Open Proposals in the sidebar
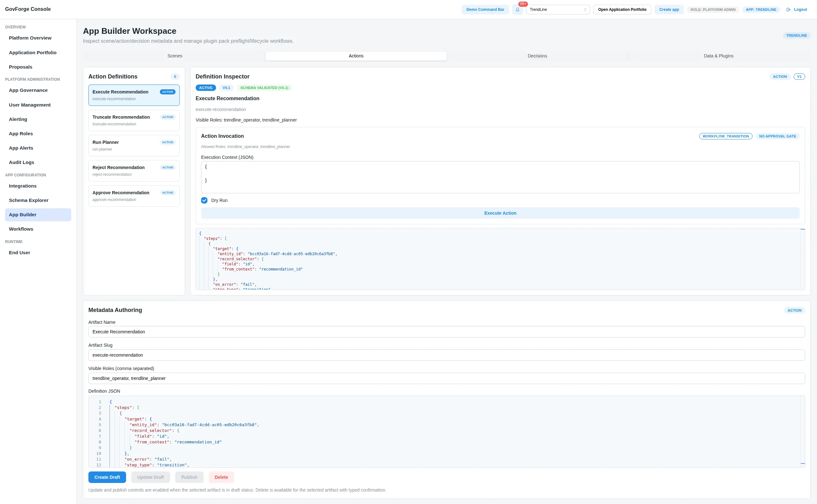This screenshot has height=504, width=817. (38, 67)
